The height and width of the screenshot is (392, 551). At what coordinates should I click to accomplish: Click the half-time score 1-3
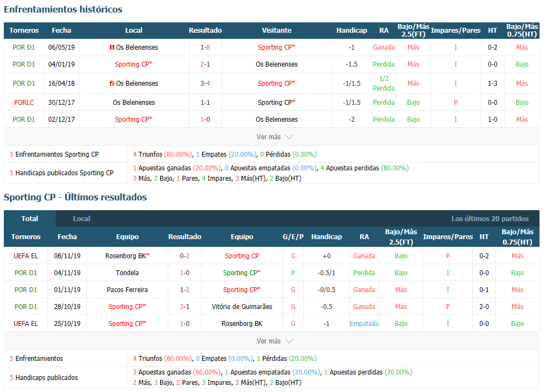493,84
